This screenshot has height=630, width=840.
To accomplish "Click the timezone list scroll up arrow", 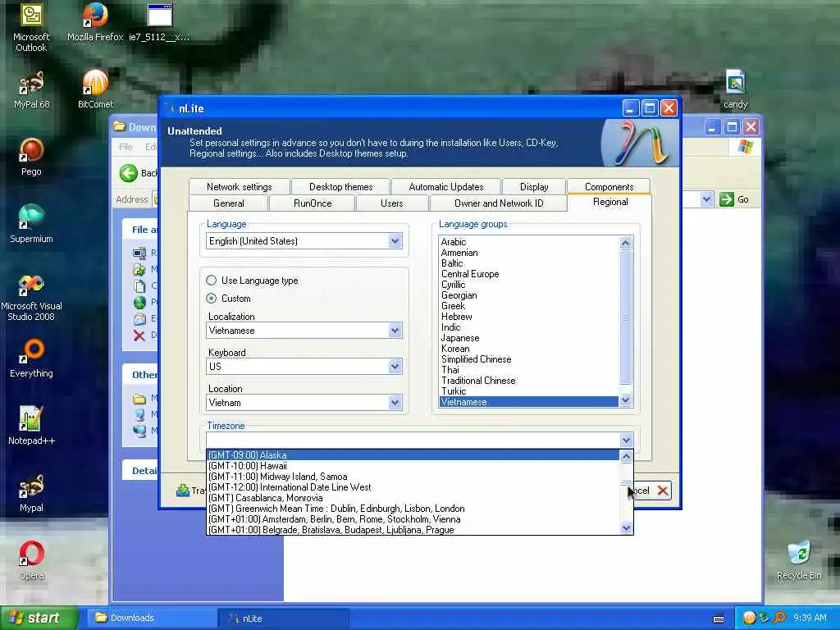I will point(626,456).
